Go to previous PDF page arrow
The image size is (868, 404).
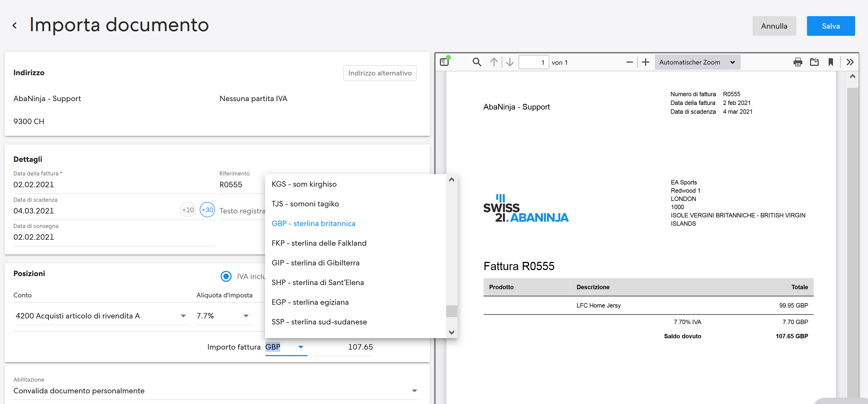click(494, 62)
